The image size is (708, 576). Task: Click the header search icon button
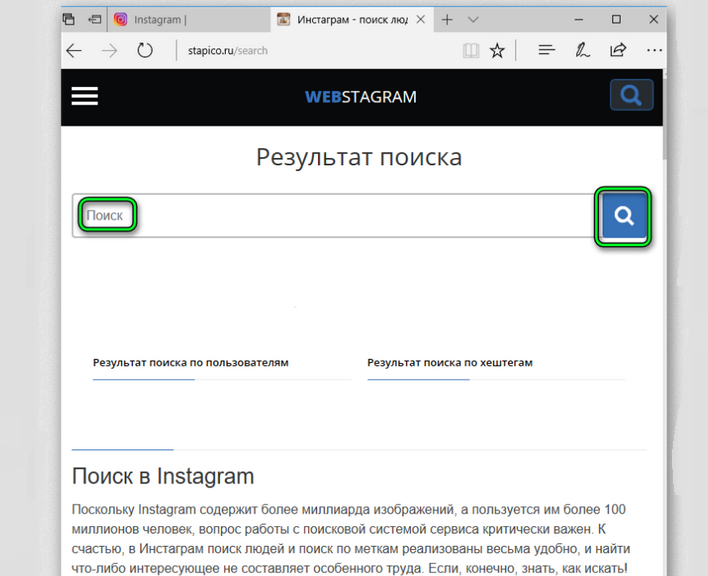point(631,95)
